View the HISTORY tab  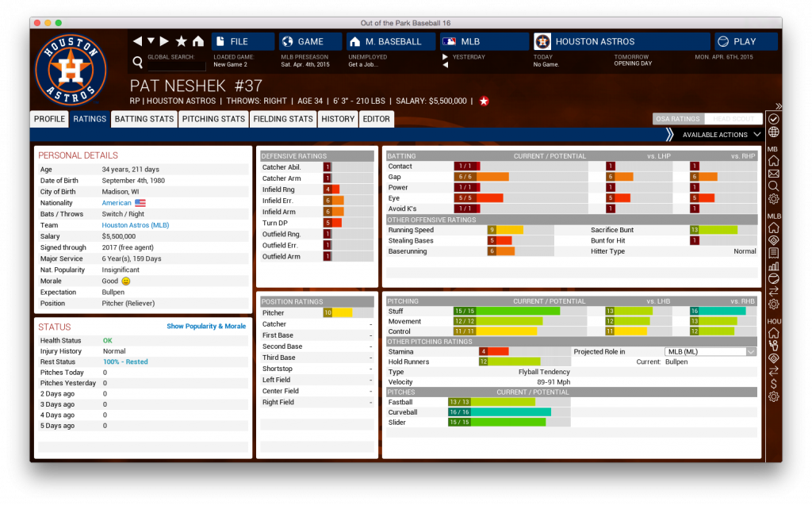[338, 119]
